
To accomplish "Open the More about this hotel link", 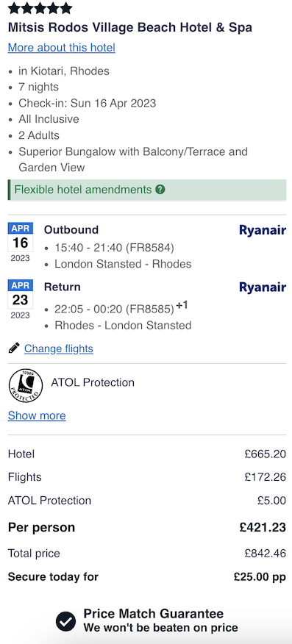I will (62, 48).
